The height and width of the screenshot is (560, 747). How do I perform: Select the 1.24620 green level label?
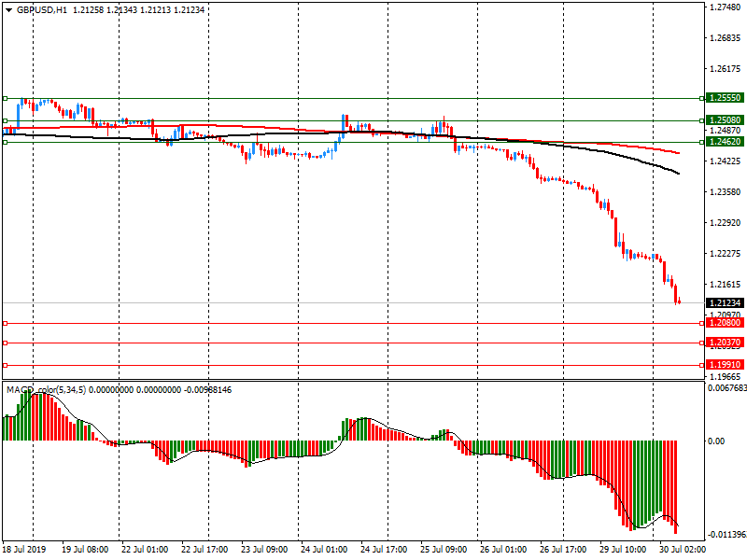pos(726,142)
